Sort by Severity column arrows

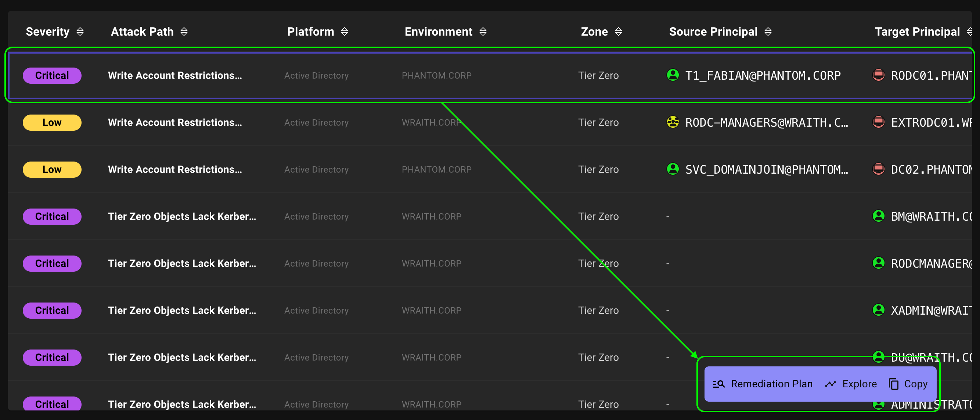pyautogui.click(x=80, y=32)
